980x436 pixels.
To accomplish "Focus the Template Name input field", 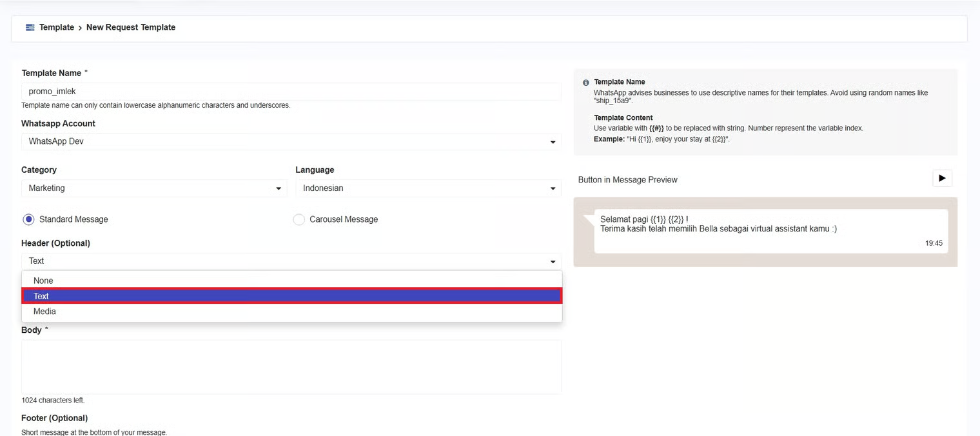I will point(291,92).
